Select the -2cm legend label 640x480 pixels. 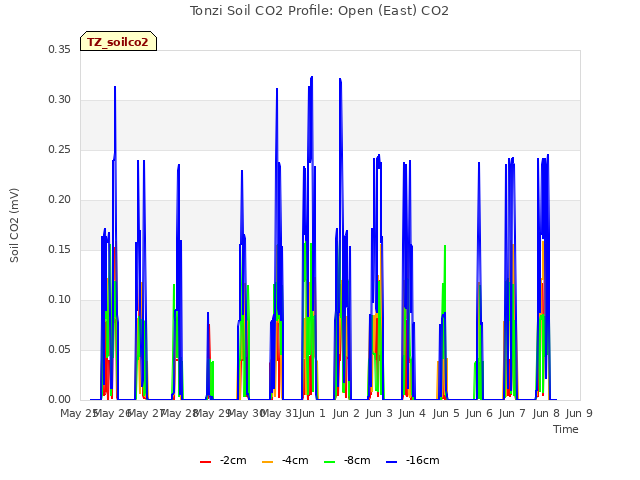(x=233, y=460)
